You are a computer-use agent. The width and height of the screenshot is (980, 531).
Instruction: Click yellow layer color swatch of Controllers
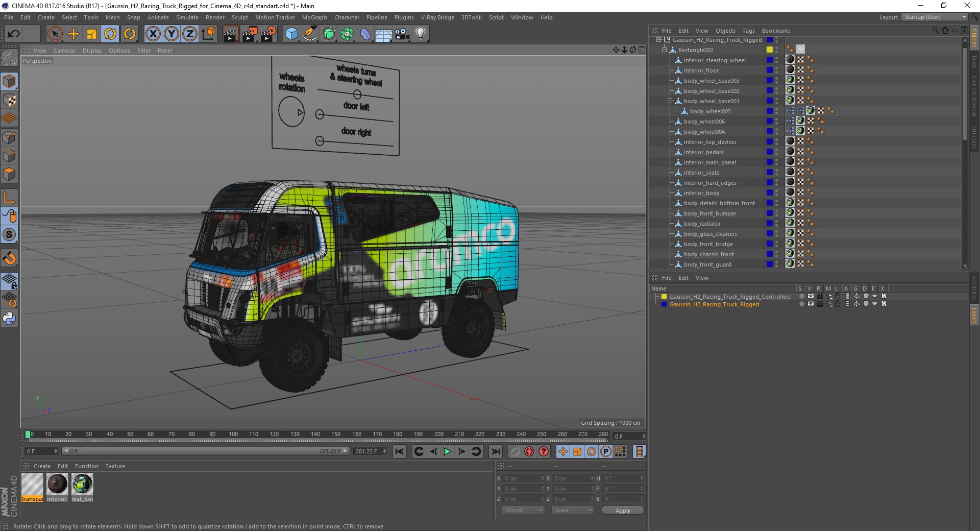point(664,297)
